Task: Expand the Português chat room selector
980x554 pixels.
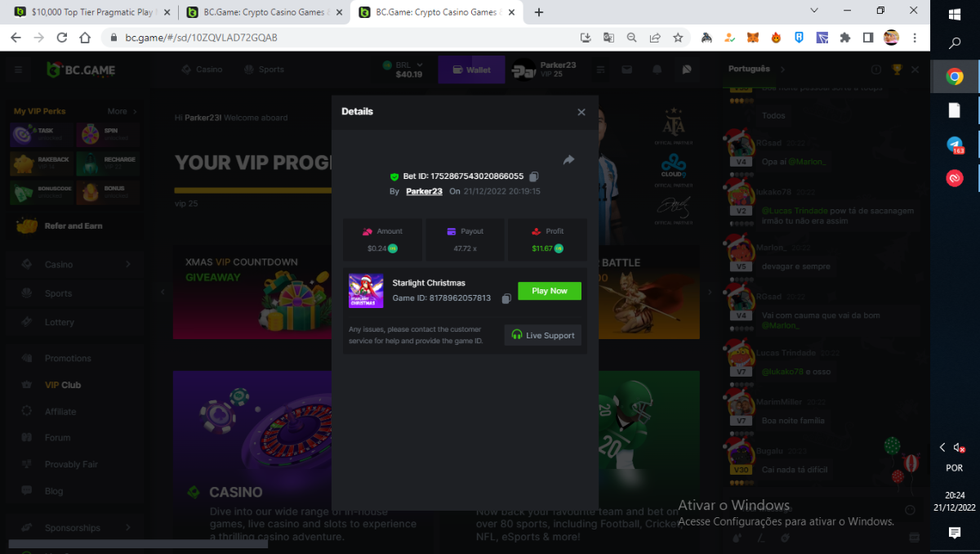Action: point(756,69)
